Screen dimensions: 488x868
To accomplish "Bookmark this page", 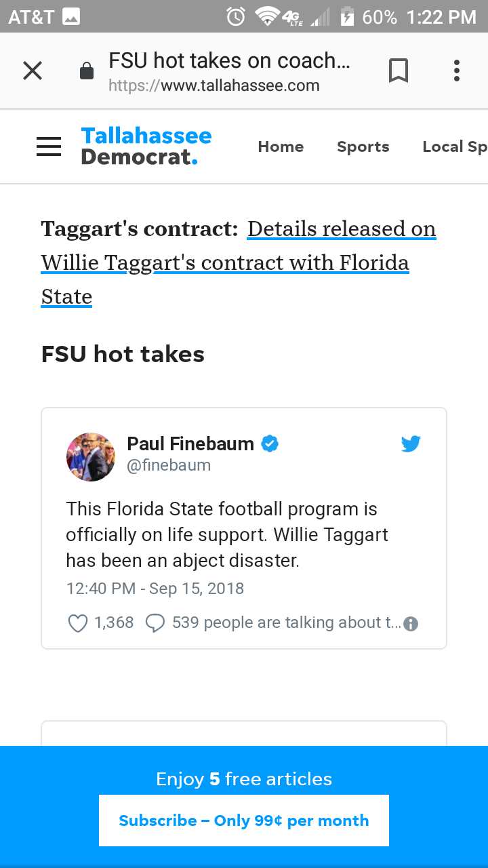I will 399,71.
